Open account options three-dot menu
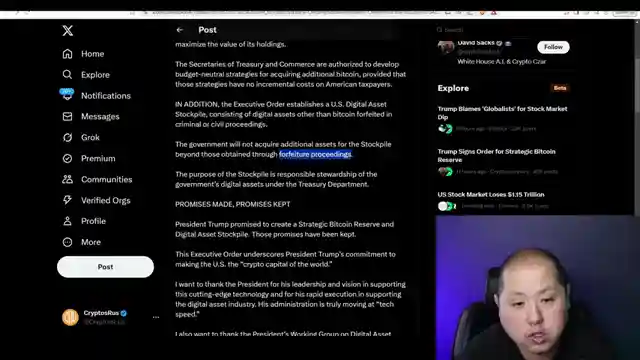This screenshot has height=360, width=640. coord(156,317)
